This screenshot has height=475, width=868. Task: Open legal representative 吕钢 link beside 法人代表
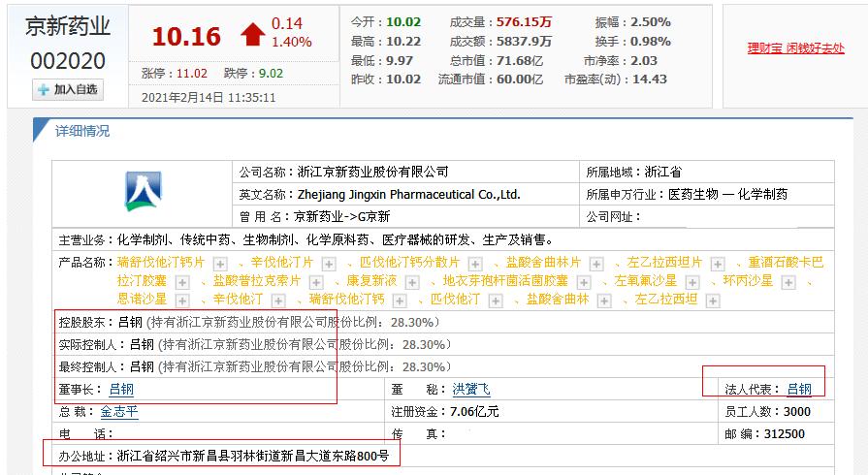coord(799,389)
